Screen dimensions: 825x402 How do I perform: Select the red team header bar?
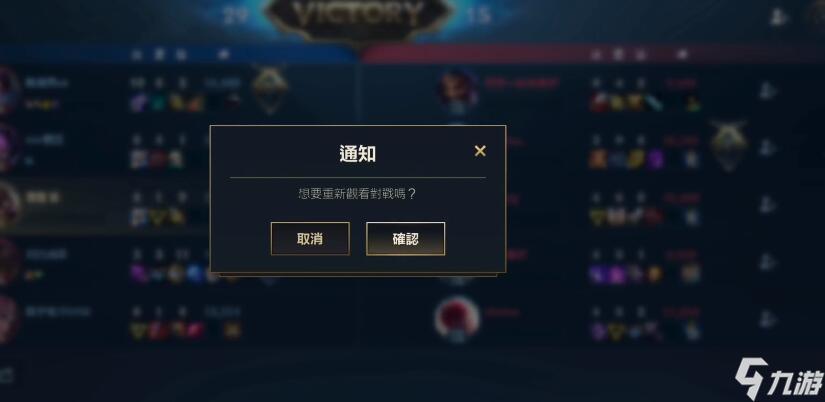click(593, 54)
